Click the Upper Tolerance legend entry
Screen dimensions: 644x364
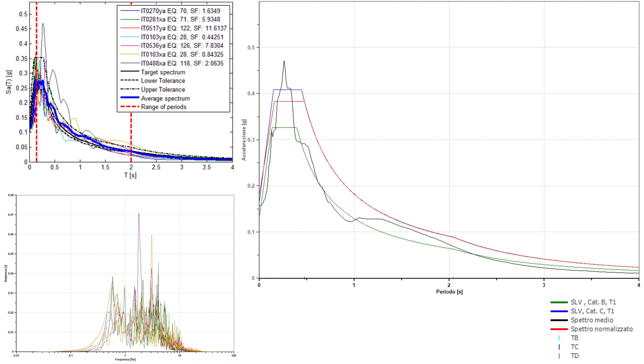coord(153,90)
